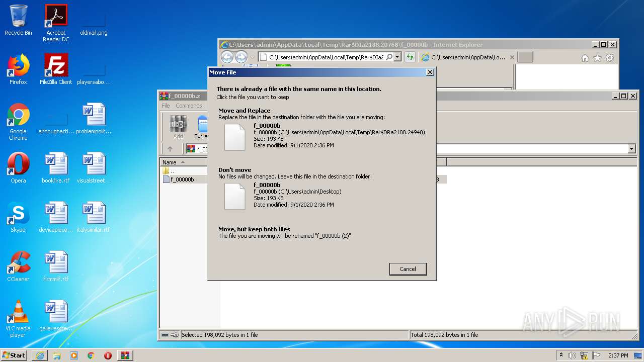The width and height of the screenshot is (644, 362).
Task: Expand WinRAR path dropdown
Action: (x=632, y=149)
